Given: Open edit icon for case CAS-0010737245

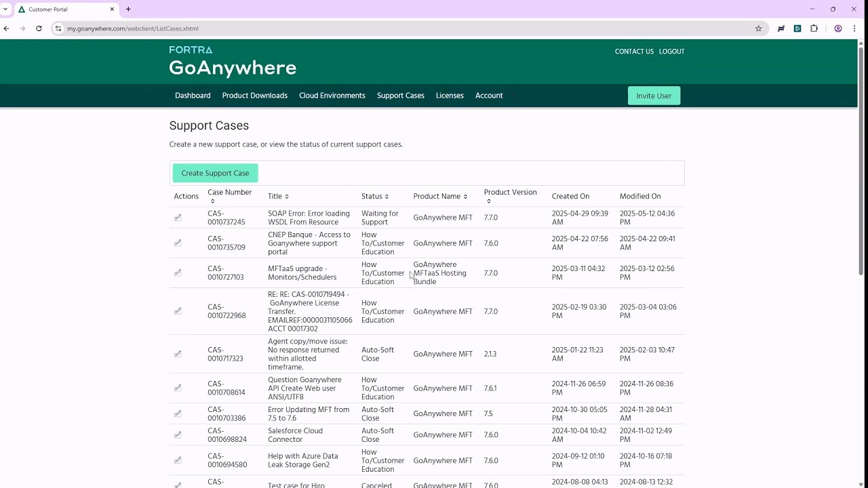Looking at the screenshot, I should pos(178,218).
